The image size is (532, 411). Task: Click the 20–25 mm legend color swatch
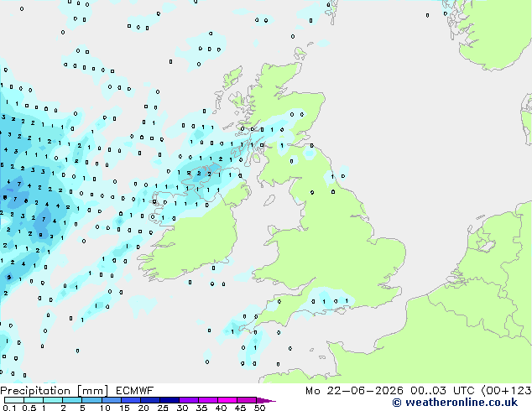pyautogui.click(x=149, y=400)
